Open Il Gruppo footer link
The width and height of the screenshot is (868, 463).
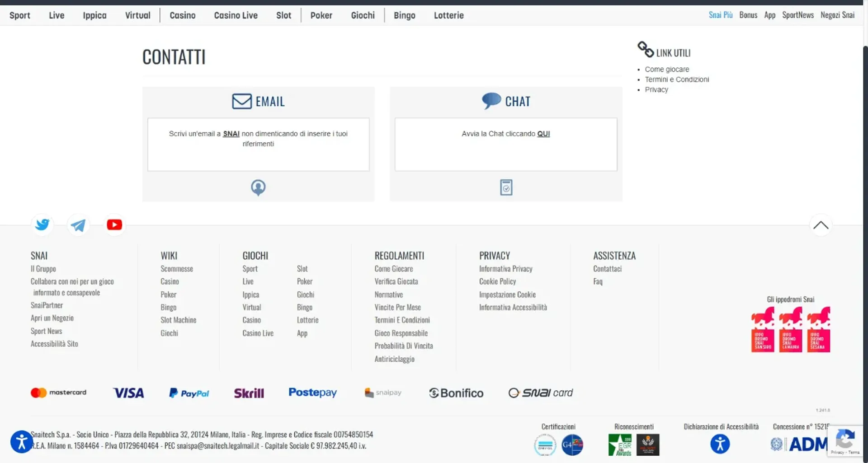[43, 269]
